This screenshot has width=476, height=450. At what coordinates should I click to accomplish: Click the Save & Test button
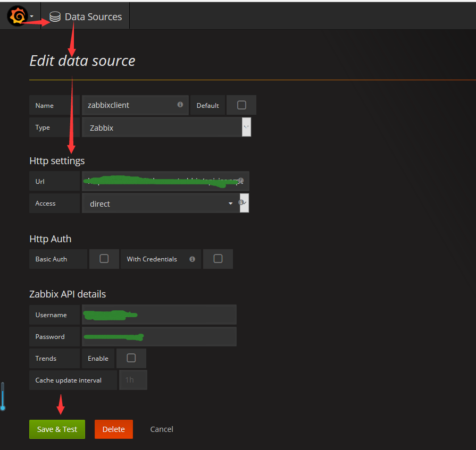click(x=57, y=429)
